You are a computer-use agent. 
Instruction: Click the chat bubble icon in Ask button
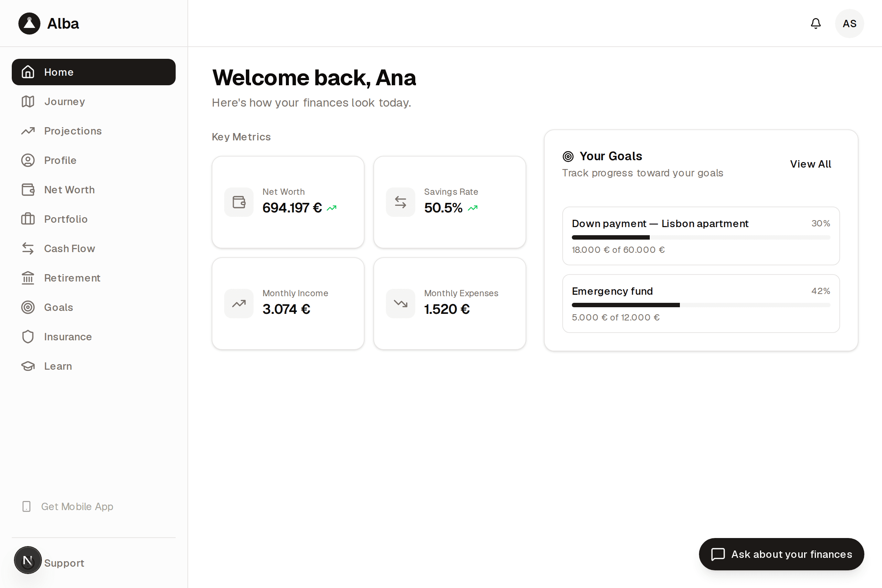[718, 554]
